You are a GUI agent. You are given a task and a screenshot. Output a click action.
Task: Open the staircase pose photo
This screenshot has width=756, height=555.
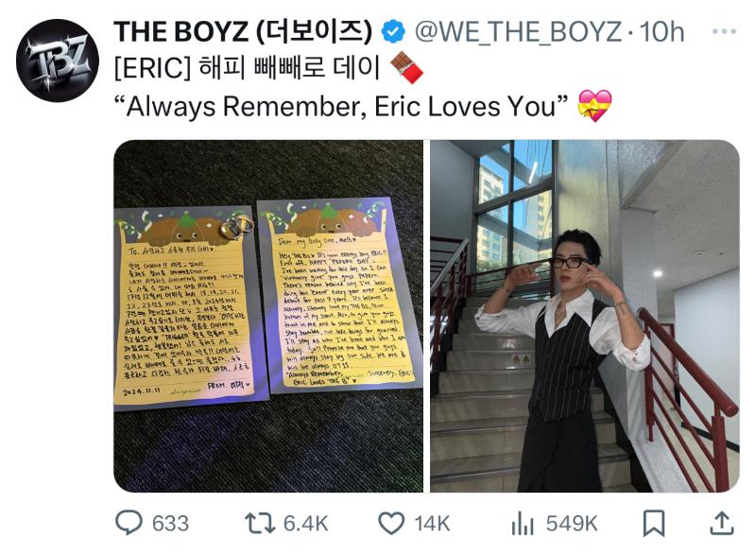[x=585, y=316]
